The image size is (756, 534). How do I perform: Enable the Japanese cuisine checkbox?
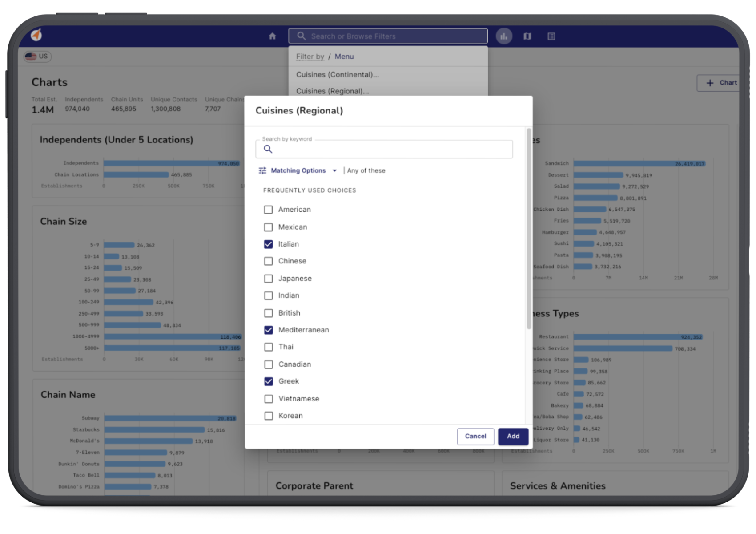[268, 279]
